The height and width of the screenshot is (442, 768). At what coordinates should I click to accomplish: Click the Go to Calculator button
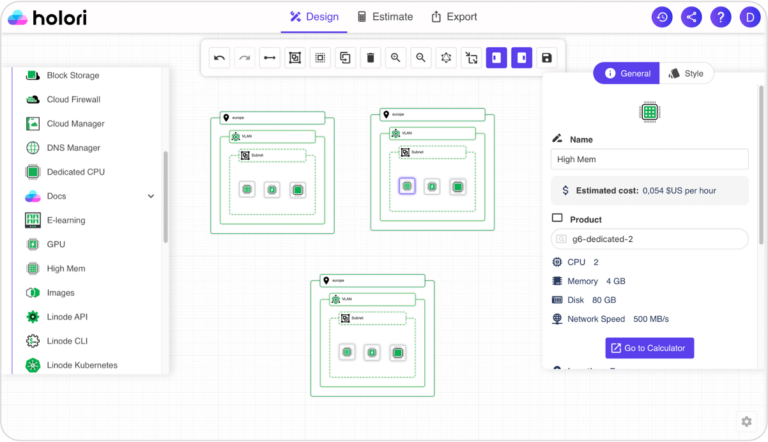click(x=649, y=348)
